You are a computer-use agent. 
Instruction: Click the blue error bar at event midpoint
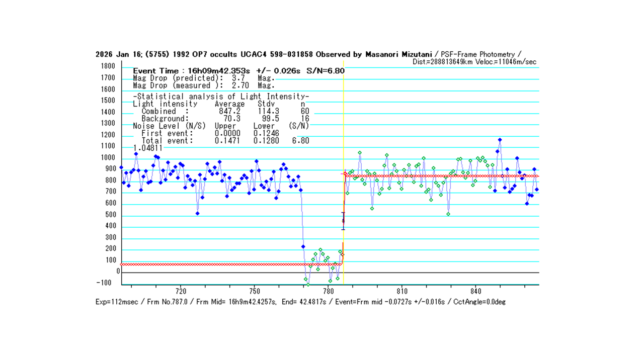[343, 221]
